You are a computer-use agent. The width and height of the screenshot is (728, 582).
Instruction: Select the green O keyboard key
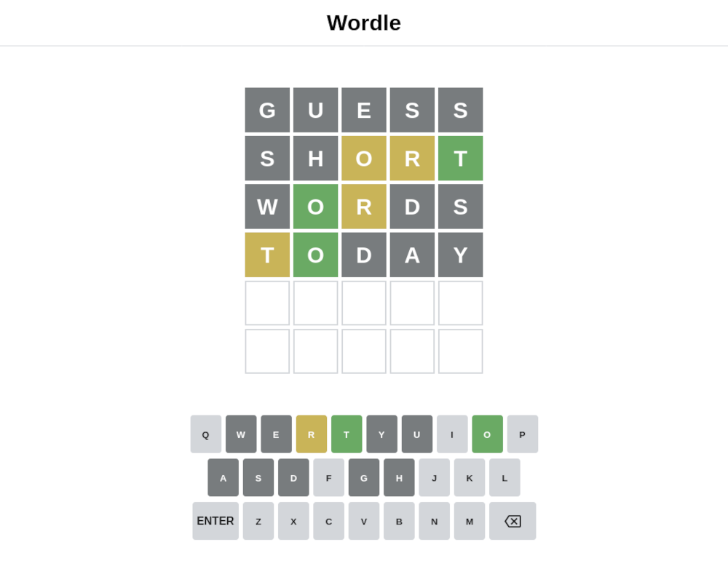click(487, 434)
